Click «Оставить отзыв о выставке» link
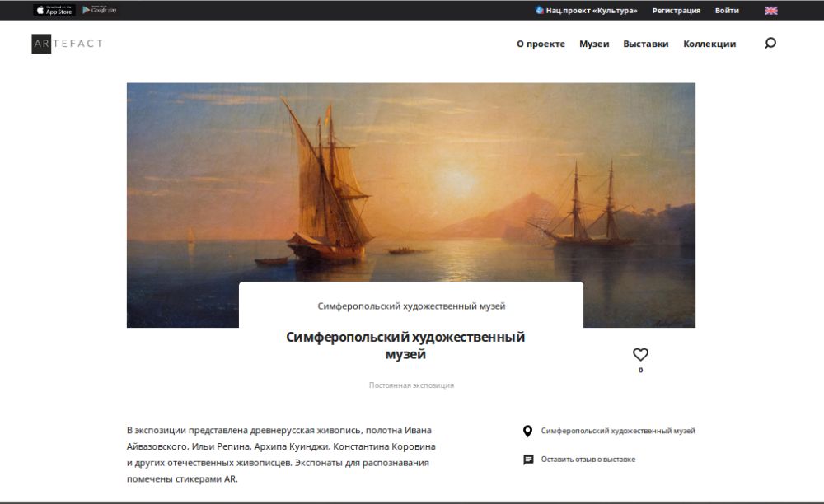 click(x=588, y=460)
